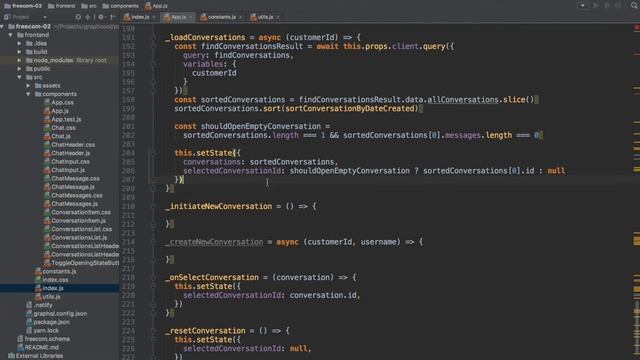Select ChatInput.css file icon
640x360 pixels.
(47, 162)
